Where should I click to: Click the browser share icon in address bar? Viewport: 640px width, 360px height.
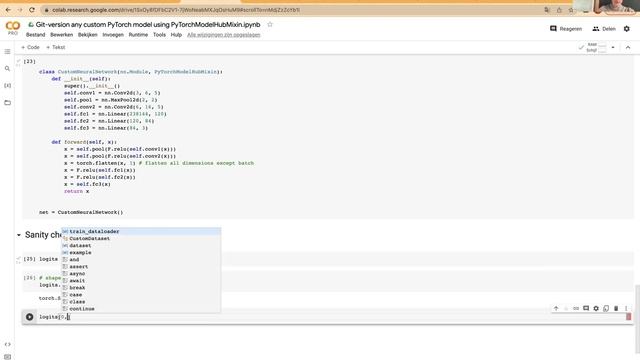(559, 10)
